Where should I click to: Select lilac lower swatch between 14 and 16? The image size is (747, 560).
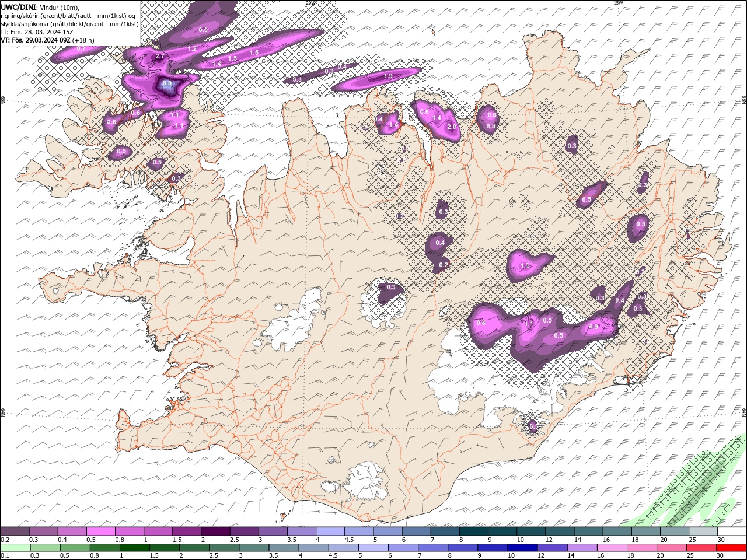pos(582,547)
